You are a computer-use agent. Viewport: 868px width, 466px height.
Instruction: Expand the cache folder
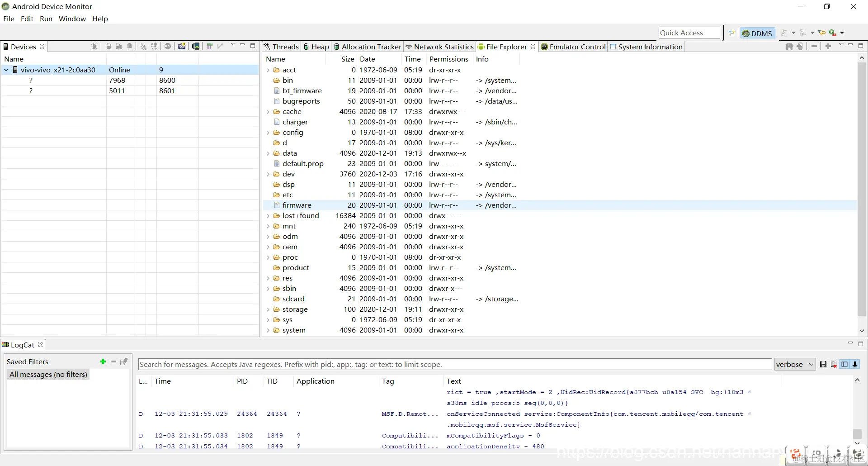268,112
